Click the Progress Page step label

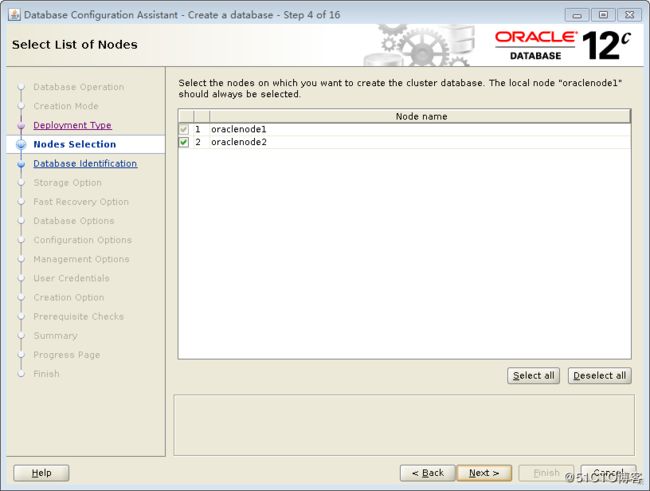coord(67,355)
